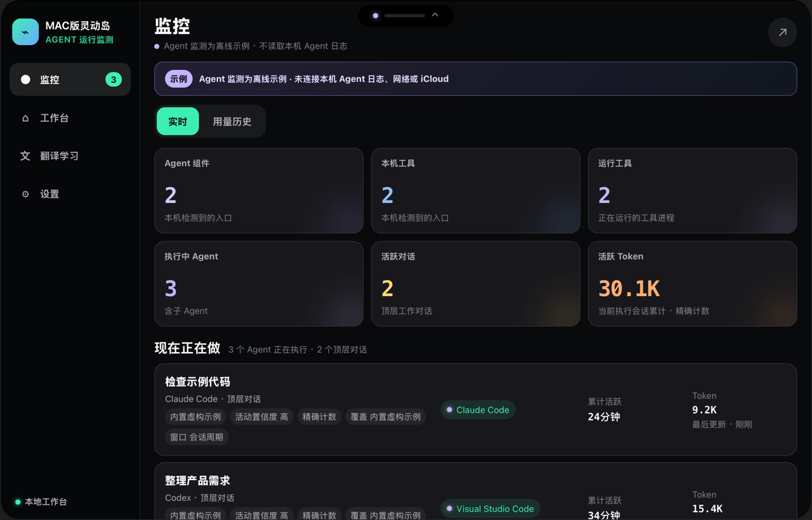Select the 实时 tab
The height and width of the screenshot is (520, 812).
pyautogui.click(x=178, y=121)
